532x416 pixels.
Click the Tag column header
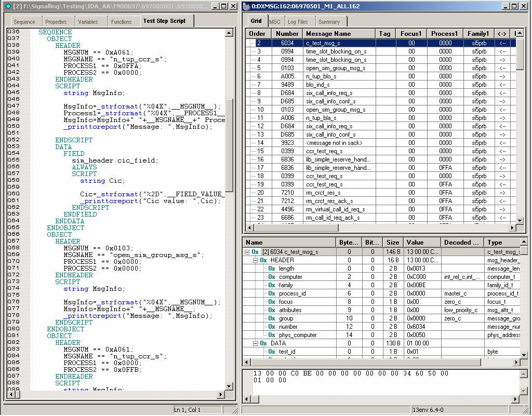click(385, 34)
